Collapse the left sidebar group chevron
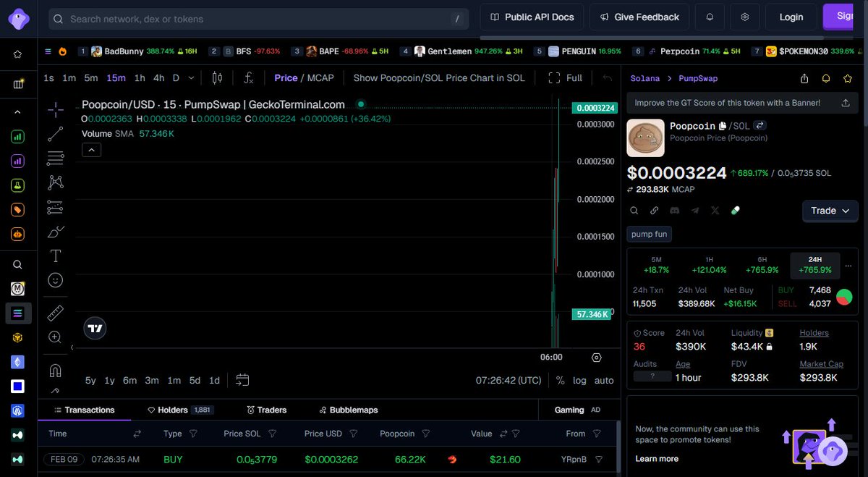Screen dimensions: 868x477 tap(18, 112)
